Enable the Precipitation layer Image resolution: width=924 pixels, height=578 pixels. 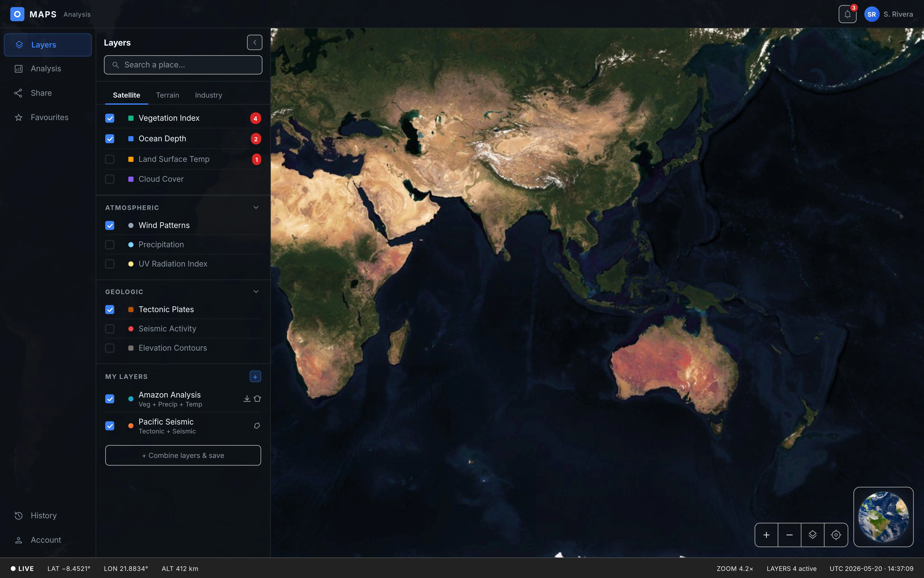pyautogui.click(x=110, y=245)
